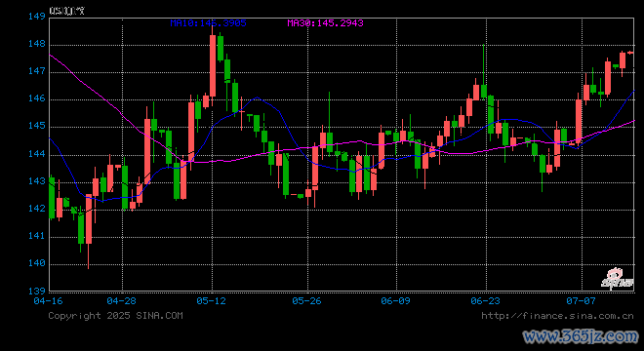The width and height of the screenshot is (644, 351).
Task: Click the MA10 moving average label
Action: [208, 23]
